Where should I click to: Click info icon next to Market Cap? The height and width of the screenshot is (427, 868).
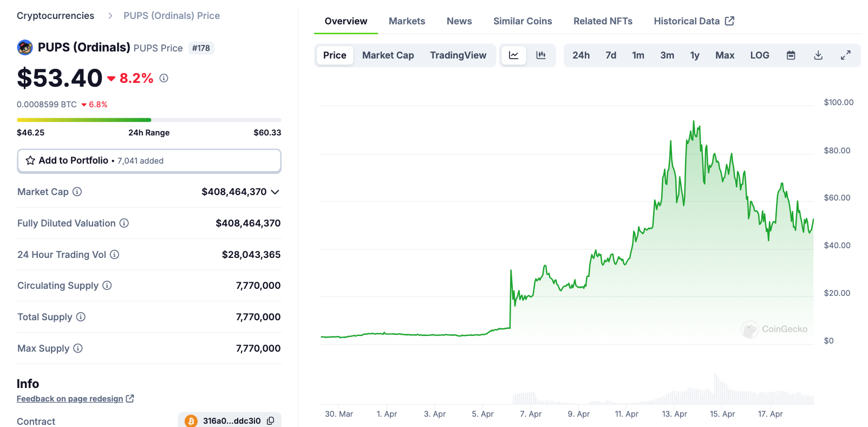77,192
